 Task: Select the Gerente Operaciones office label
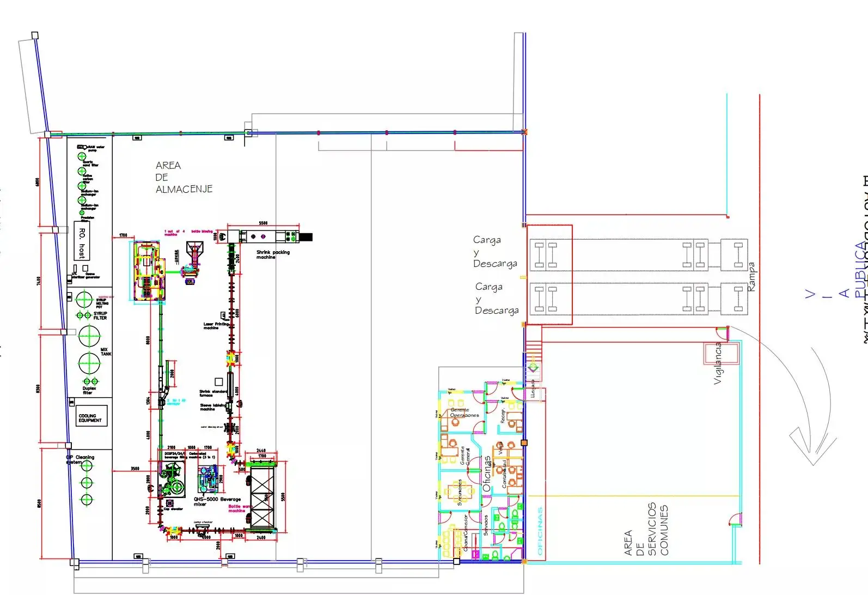(464, 412)
